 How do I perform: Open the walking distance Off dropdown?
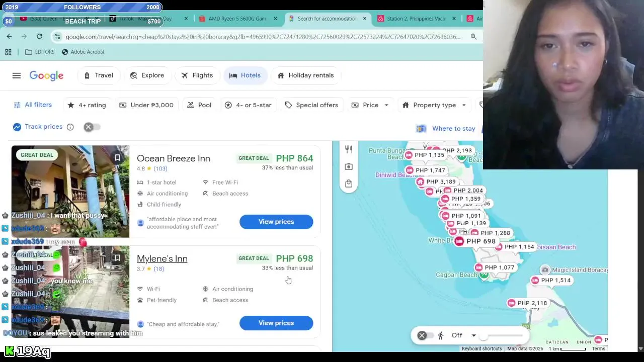463,335
